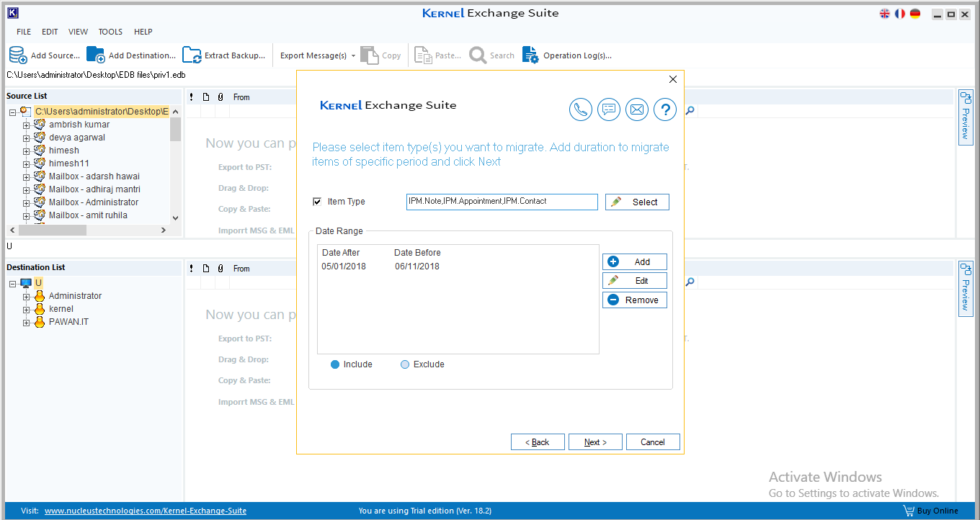Viewport: 980px width, 520px height.
Task: Switch language to English flag
Action: pos(885,14)
